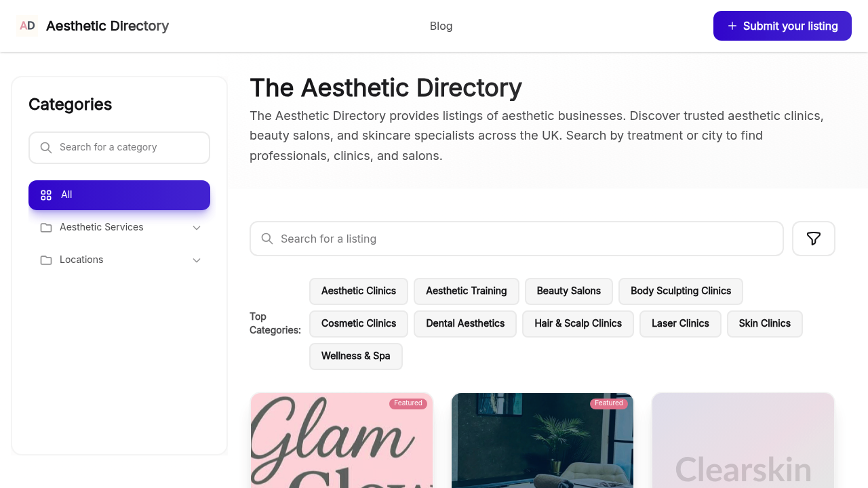Click the plus icon in Submit your listing
868x488 pixels.
[732, 26]
